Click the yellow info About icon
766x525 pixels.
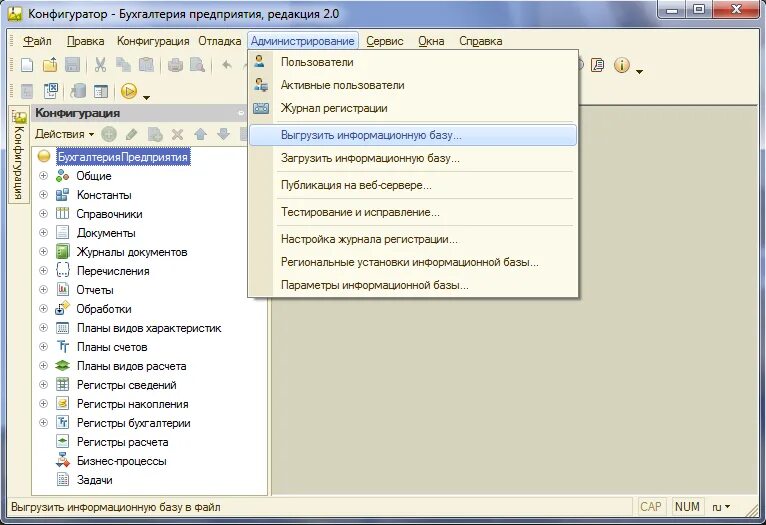coord(622,65)
